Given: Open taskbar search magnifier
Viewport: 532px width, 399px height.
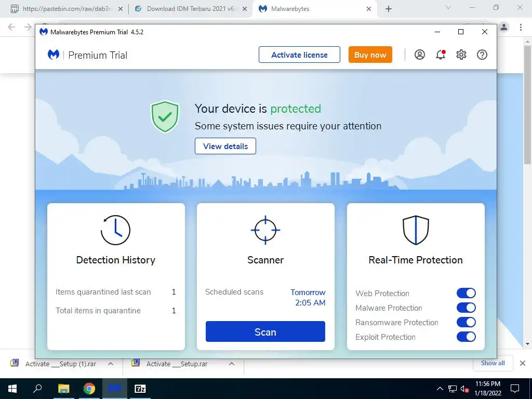Looking at the screenshot, I should pyautogui.click(x=37, y=389).
